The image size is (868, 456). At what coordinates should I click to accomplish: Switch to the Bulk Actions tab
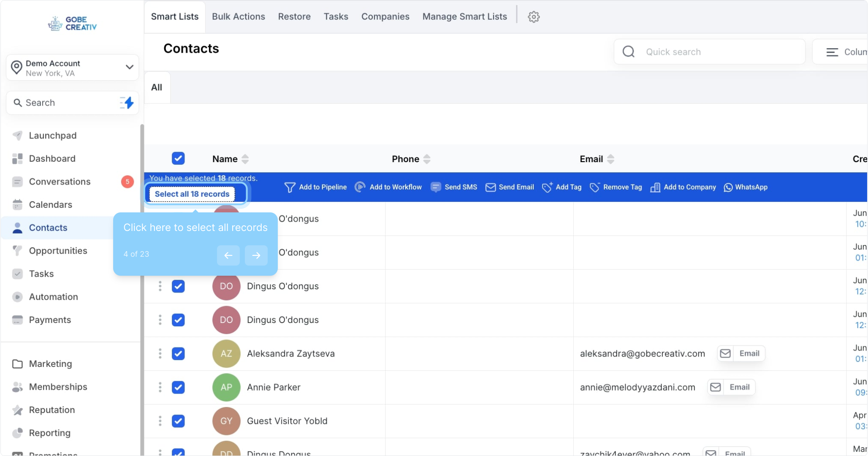tap(239, 16)
